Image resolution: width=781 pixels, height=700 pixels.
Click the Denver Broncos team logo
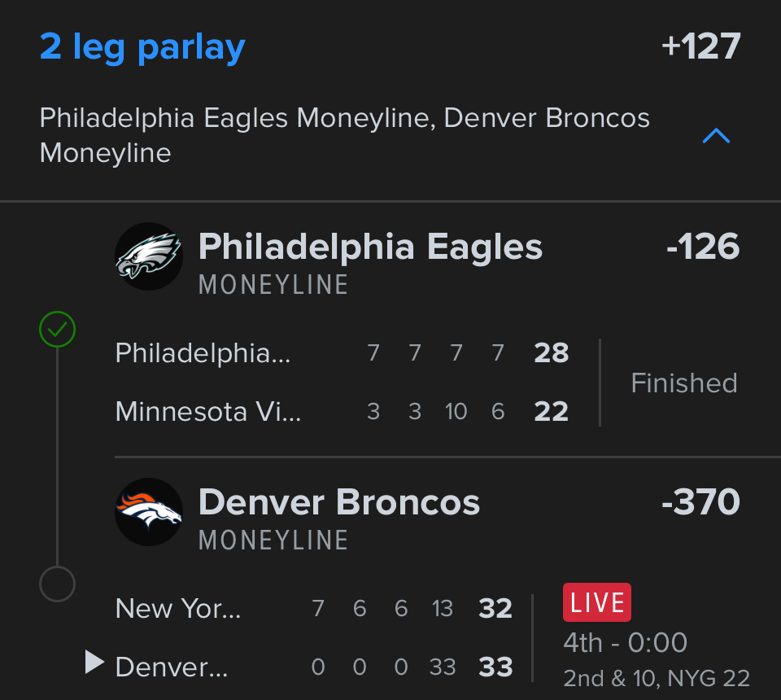[x=149, y=512]
